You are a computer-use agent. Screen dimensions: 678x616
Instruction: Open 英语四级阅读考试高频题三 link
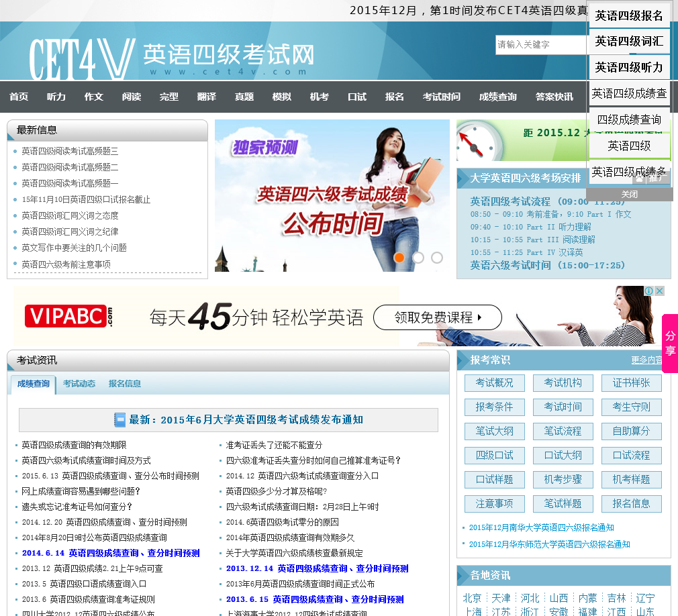point(70,151)
